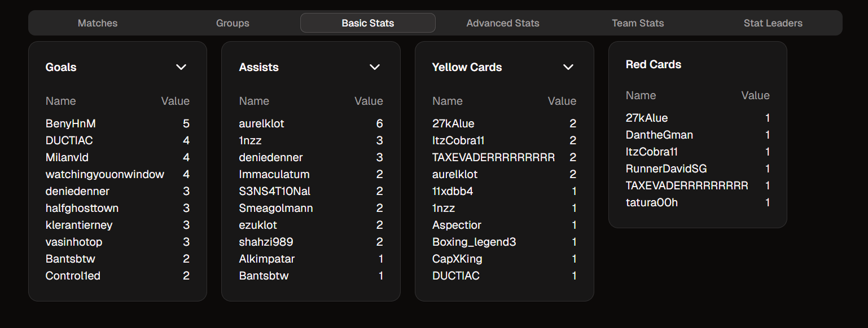Screen dimensions: 868x328
Task: Click player BenyHnM in Goals list
Action: 67,123
